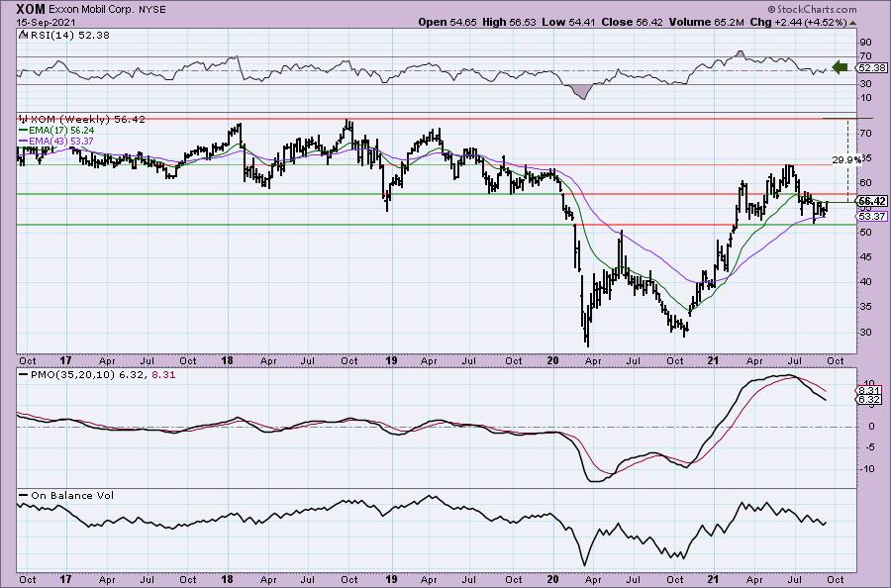Screen dimensions: 891x588
Task: Click the PMO(35,20,10) 6.32, 8.31 legend
Action: [96, 375]
